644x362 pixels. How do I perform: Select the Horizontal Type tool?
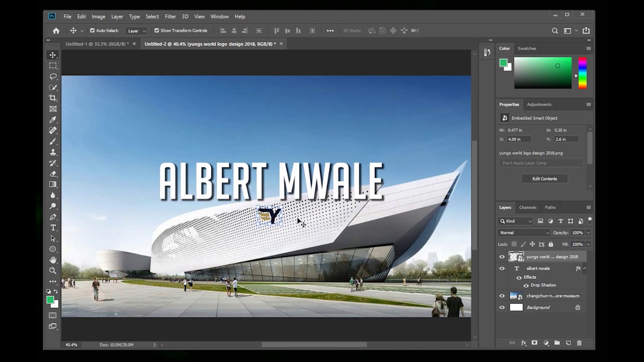pos(53,228)
